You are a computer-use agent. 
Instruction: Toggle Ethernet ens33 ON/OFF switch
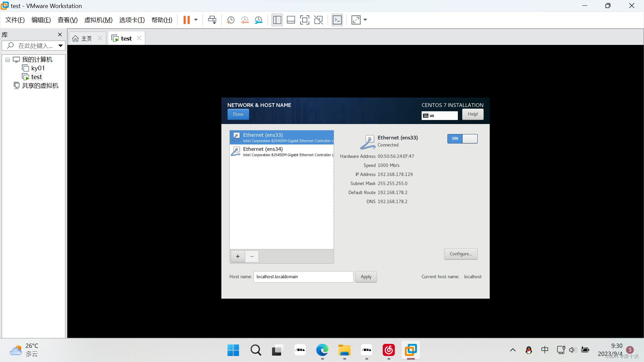[x=462, y=138]
